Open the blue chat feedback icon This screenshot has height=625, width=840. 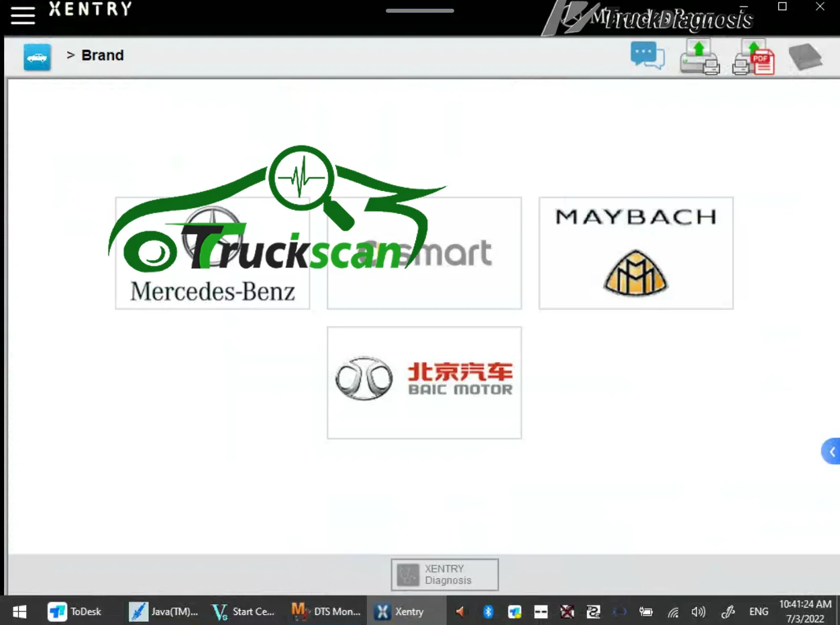coord(647,56)
